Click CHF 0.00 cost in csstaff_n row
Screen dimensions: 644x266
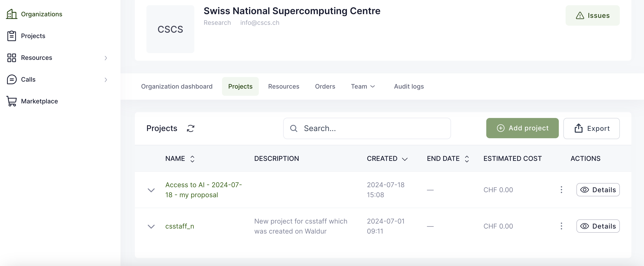coord(498,226)
